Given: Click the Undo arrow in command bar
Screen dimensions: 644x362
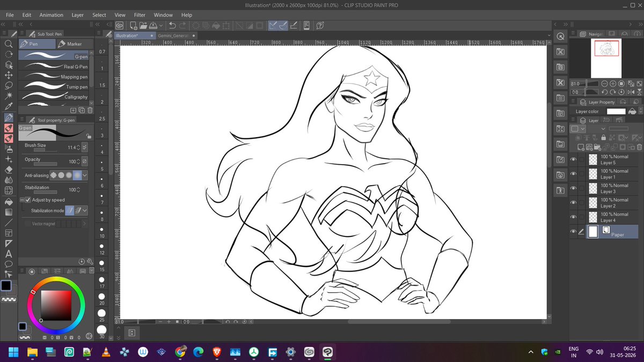Looking at the screenshot, I should 172,25.
